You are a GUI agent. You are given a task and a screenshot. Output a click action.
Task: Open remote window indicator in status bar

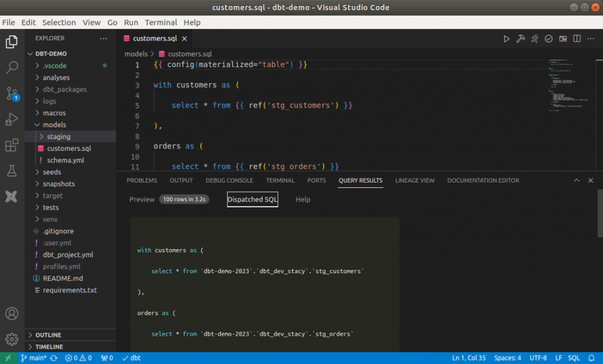[8, 358]
